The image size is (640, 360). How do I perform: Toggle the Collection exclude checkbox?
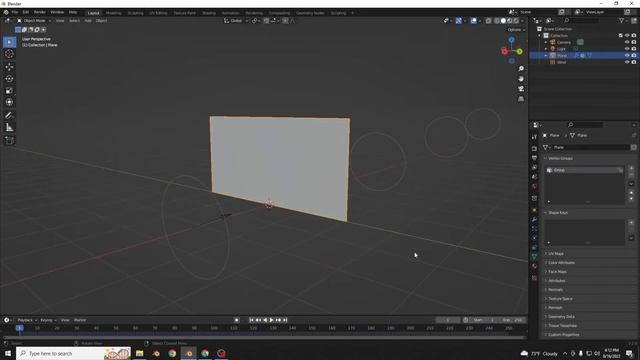[620, 36]
